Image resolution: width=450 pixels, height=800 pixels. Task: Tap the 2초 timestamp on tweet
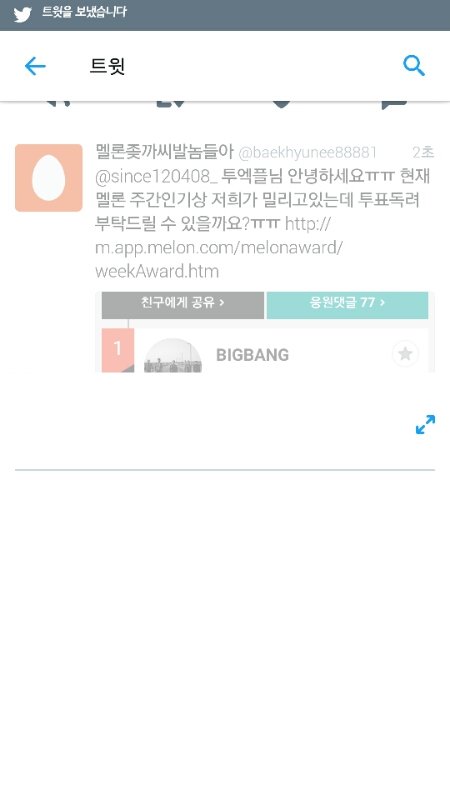(x=423, y=152)
